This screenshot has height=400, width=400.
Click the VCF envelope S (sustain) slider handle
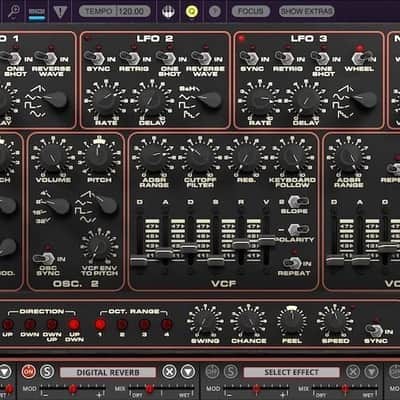(x=216, y=260)
